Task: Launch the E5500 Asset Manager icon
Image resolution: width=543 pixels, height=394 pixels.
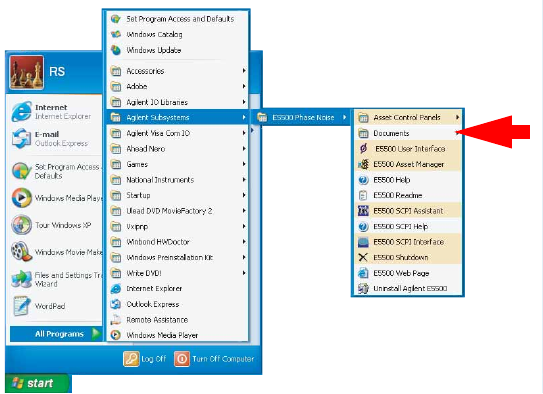Action: [x=363, y=164]
